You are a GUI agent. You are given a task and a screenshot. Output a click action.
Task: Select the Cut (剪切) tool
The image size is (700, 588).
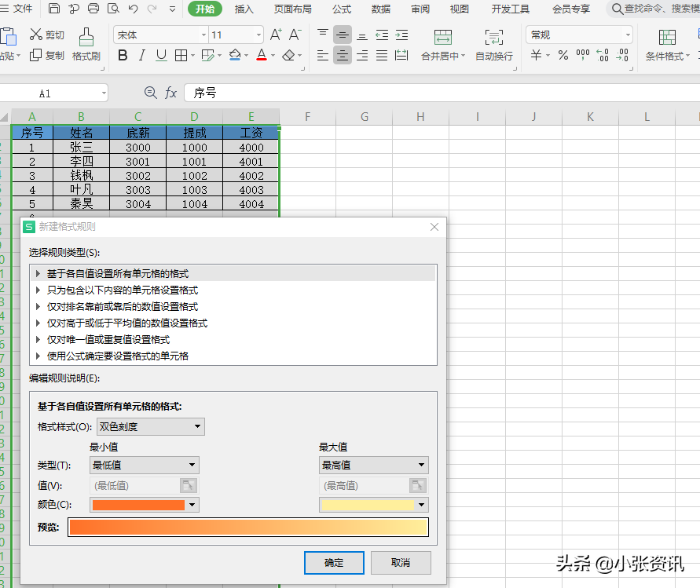click(47, 35)
